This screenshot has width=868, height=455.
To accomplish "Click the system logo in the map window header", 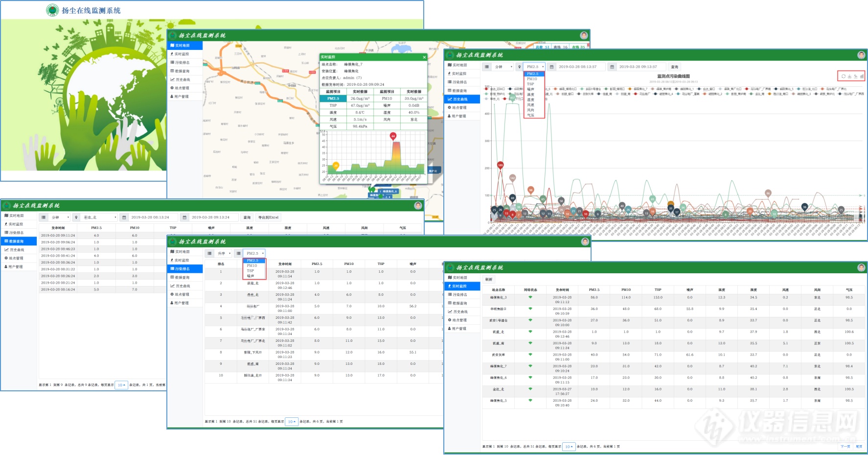I will [173, 35].
